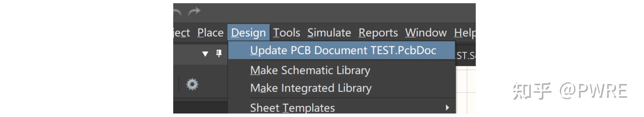Choose Make Schematic Library
Screen dimensions: 644x117
click(x=310, y=70)
